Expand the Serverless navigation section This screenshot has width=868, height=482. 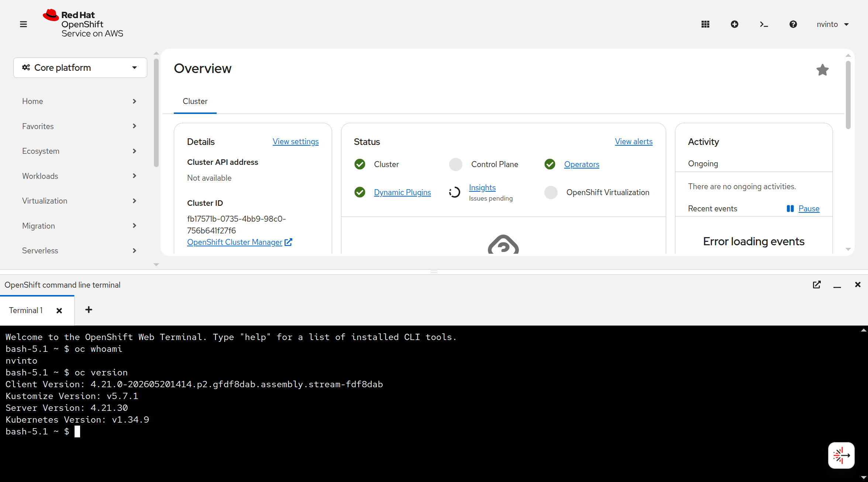click(79, 250)
